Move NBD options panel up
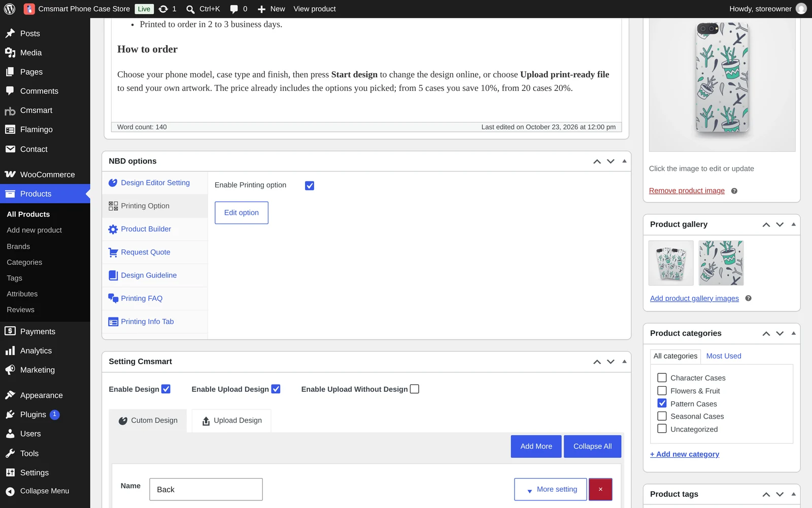Image resolution: width=812 pixels, height=508 pixels. 597,162
